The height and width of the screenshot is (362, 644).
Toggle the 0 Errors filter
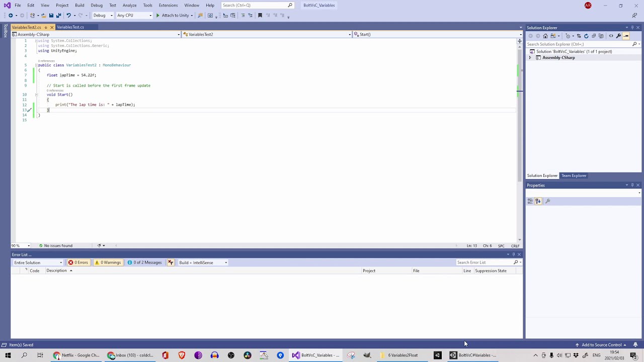tap(78, 262)
